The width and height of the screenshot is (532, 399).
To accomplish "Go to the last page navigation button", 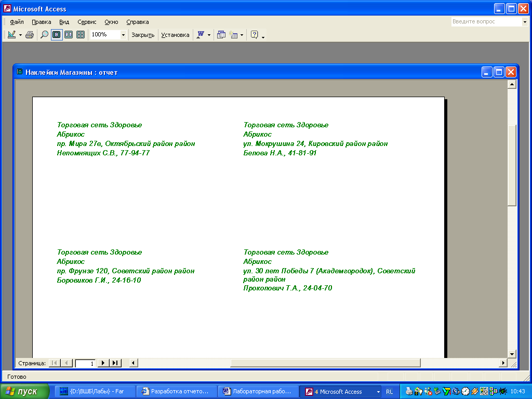I will click(115, 363).
